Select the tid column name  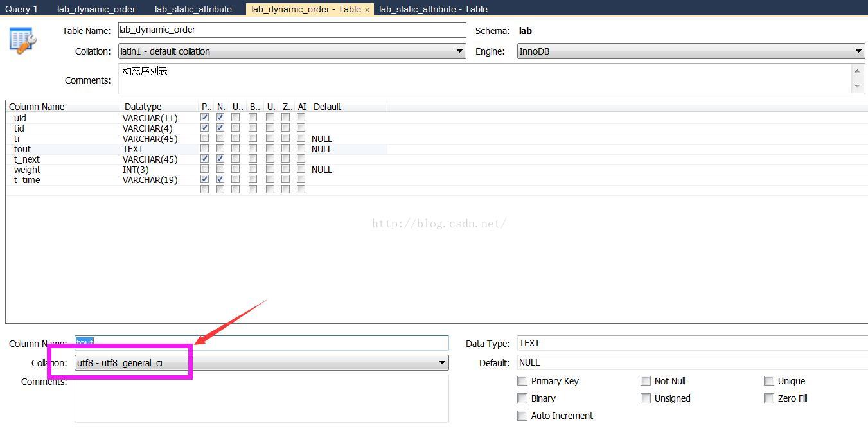pyautogui.click(x=19, y=128)
